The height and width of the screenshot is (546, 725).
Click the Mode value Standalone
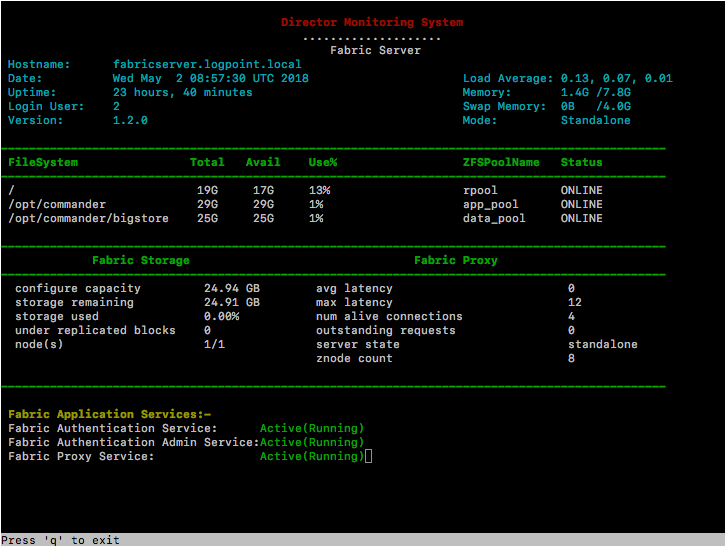tap(595, 120)
